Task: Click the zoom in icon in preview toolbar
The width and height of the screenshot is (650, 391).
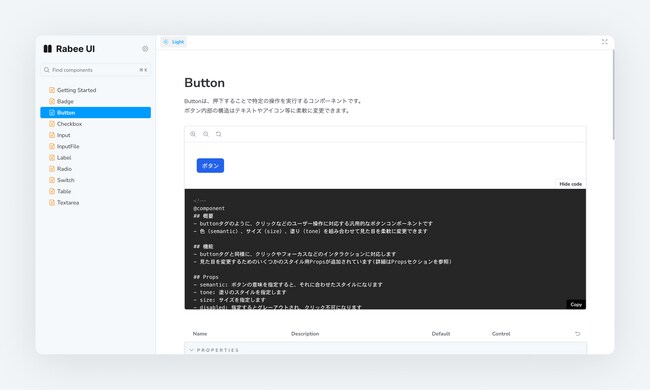Action: [193, 134]
